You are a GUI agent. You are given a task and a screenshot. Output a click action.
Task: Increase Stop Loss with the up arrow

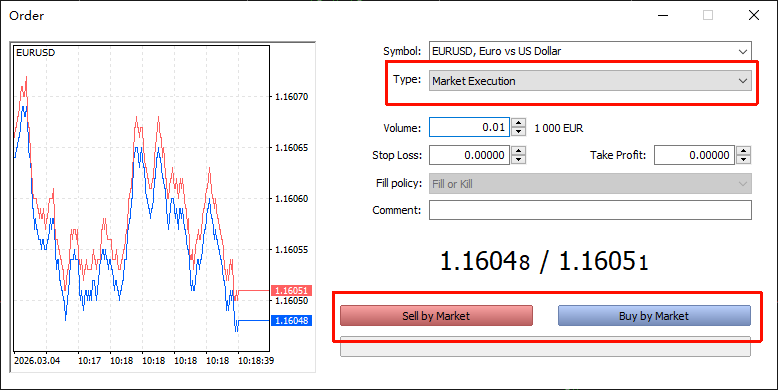pos(518,151)
